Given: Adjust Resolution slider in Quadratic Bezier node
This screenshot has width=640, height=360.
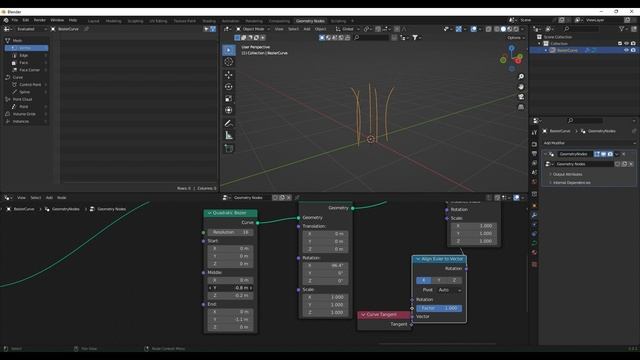Looking at the screenshot, I should (x=230, y=232).
